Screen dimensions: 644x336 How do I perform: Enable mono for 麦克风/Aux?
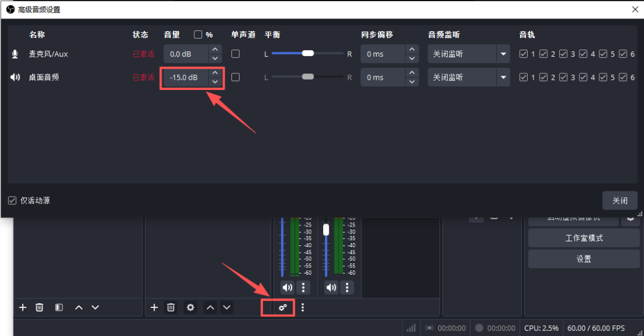coord(236,54)
